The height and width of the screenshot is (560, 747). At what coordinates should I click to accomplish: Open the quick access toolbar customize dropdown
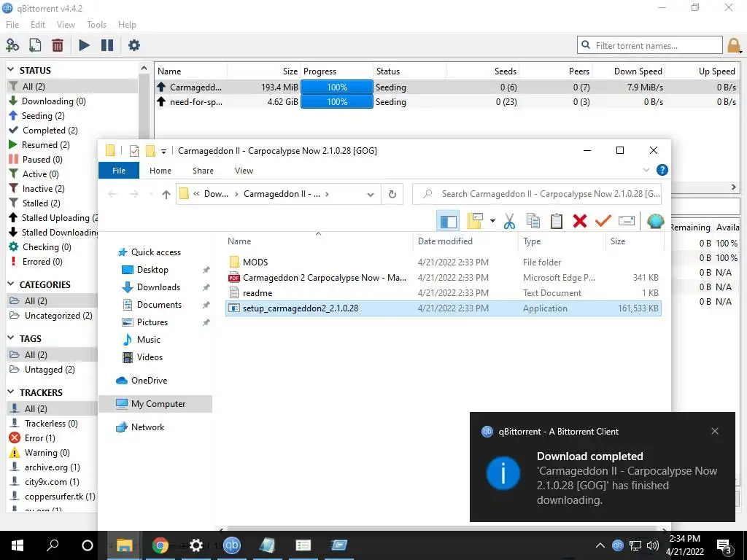click(x=163, y=152)
